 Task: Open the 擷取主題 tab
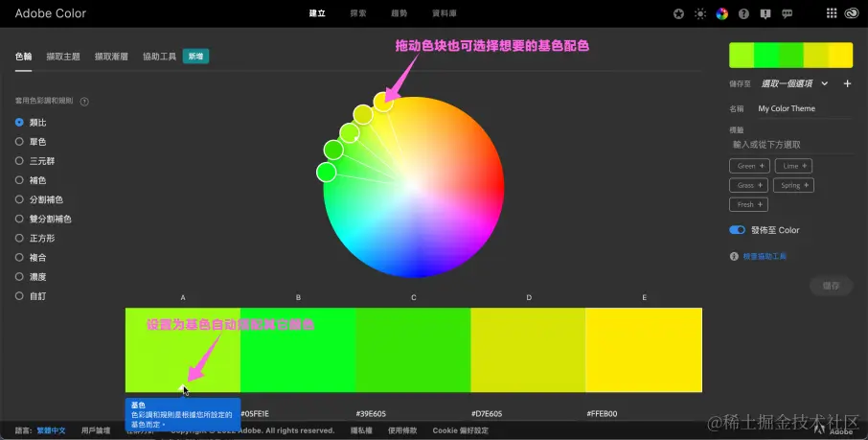[x=63, y=57]
